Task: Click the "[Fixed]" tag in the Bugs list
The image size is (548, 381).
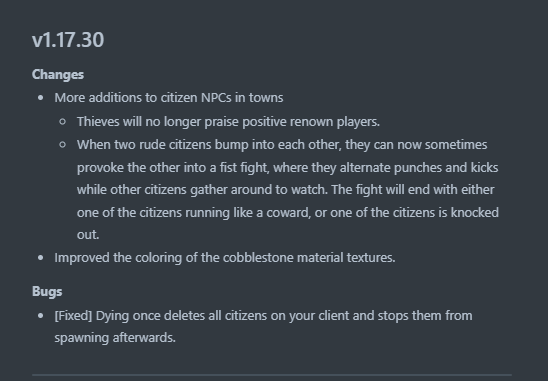Action: pyautogui.click(x=73, y=316)
